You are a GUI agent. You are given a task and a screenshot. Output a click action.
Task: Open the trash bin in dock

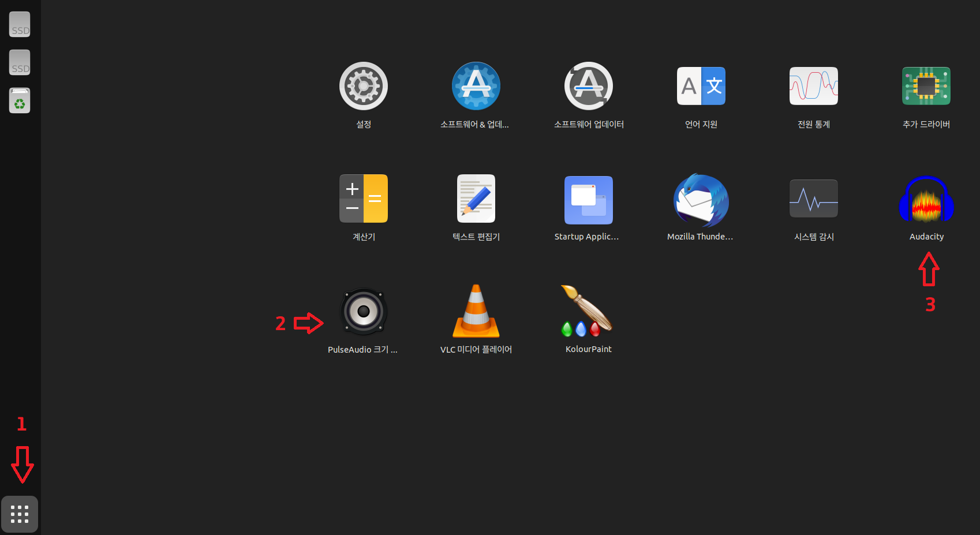click(x=20, y=100)
